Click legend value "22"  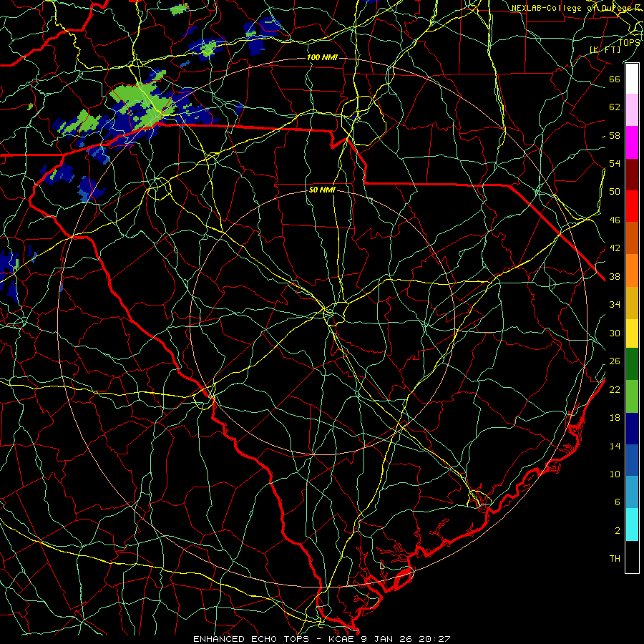[615, 389]
